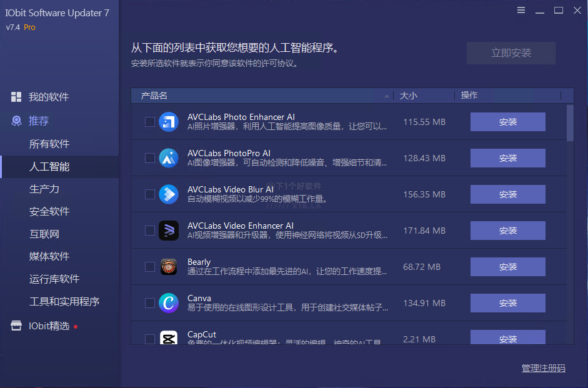Open 推荐 section in sidebar
The width and height of the screenshot is (588, 388).
click(39, 121)
